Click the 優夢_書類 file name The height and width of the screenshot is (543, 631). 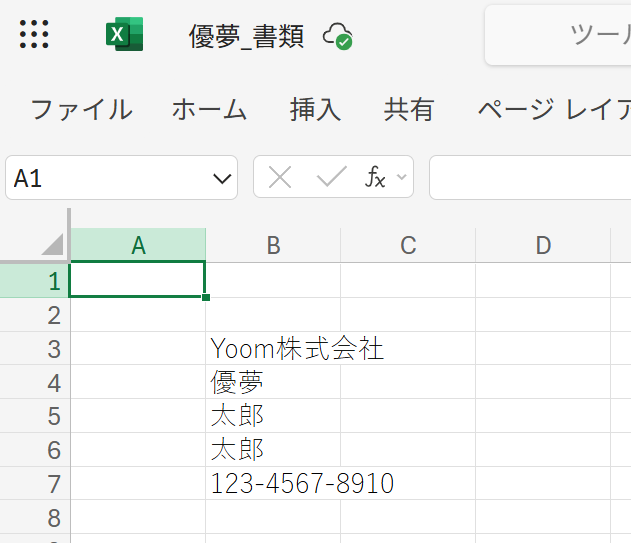246,36
